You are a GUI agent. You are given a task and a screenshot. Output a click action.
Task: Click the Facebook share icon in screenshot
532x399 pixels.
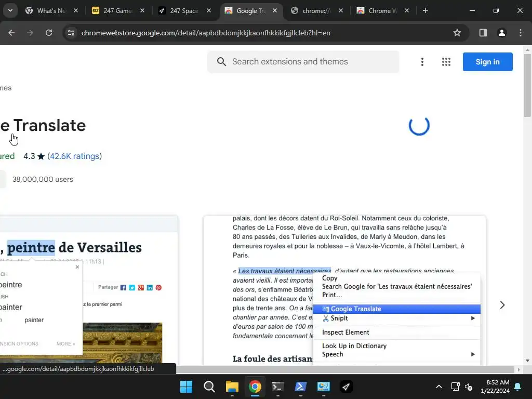(123, 288)
